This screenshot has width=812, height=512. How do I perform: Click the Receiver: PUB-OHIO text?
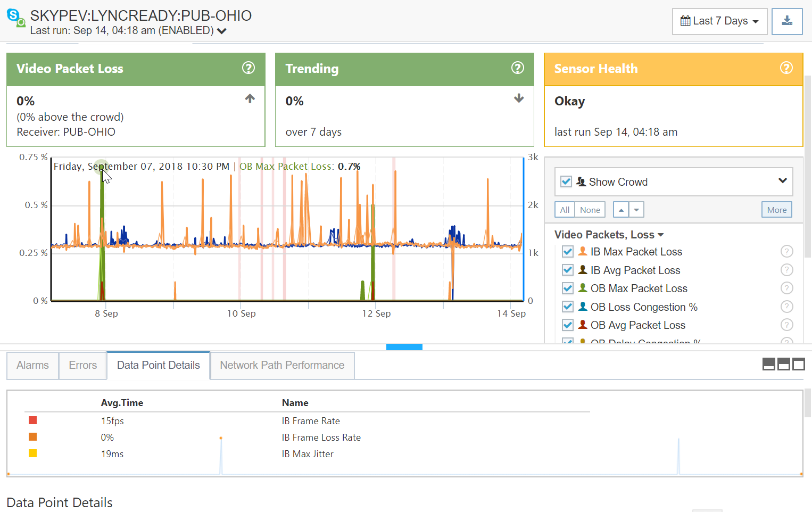point(66,132)
